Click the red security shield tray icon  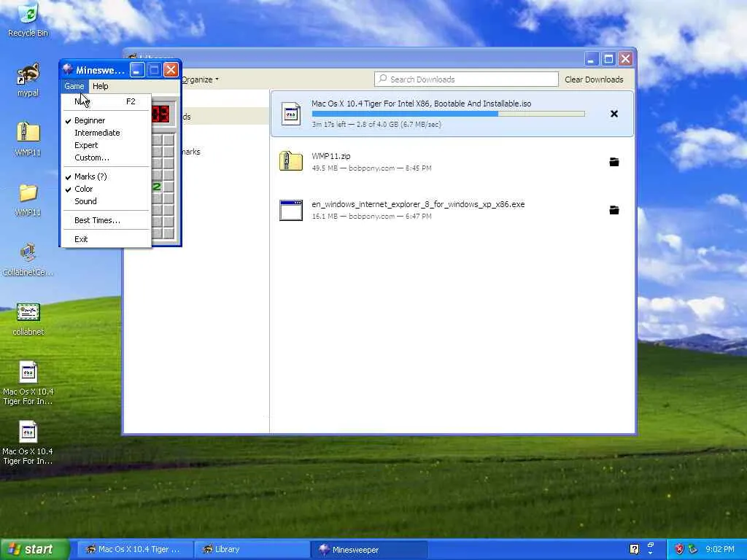pos(679,549)
